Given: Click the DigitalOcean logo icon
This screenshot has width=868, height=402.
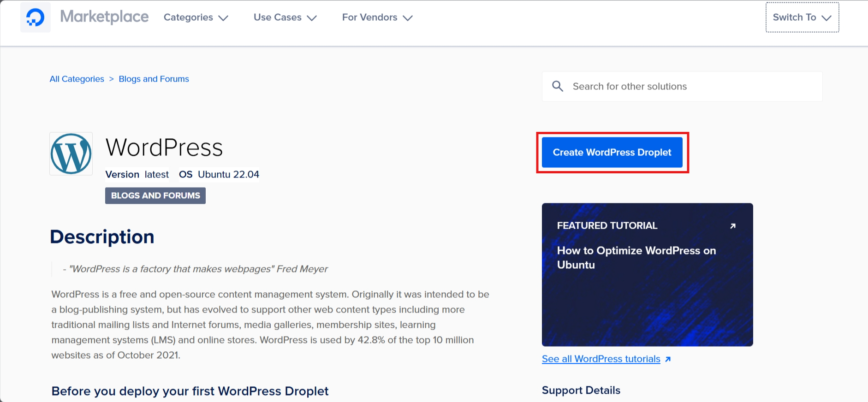Looking at the screenshot, I should pos(36,18).
